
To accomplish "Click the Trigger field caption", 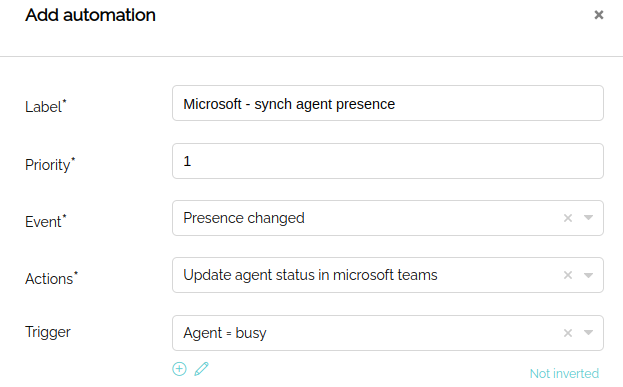I will point(48,332).
